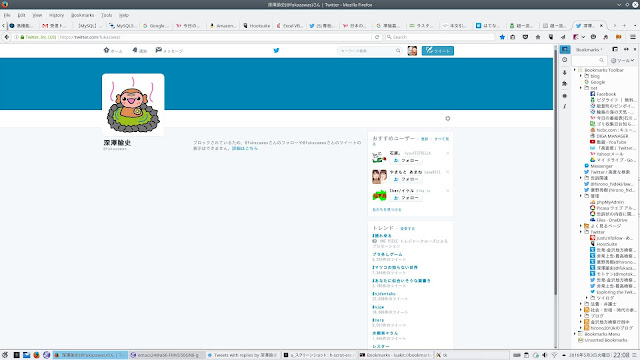640x360 pixels.
Task: Click the toolbar home icon
Action: click(538, 37)
